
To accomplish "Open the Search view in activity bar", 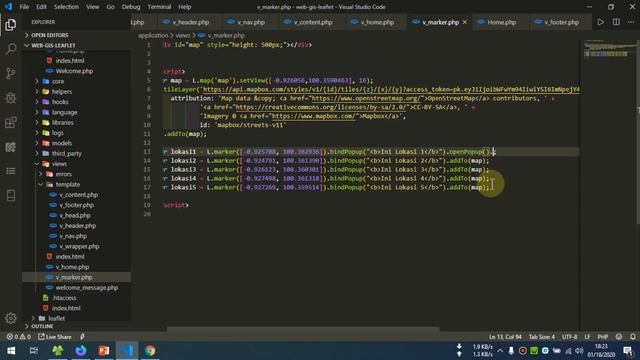I will coord(11,49).
